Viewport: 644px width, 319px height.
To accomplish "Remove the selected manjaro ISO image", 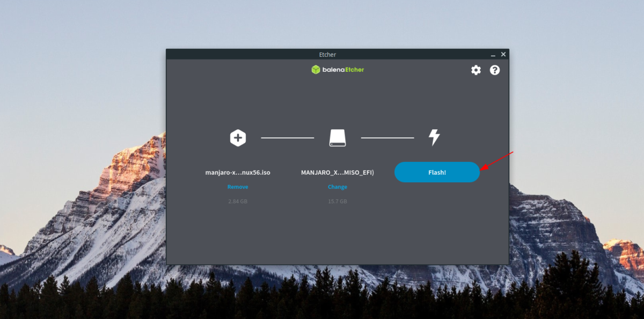I will (237, 187).
